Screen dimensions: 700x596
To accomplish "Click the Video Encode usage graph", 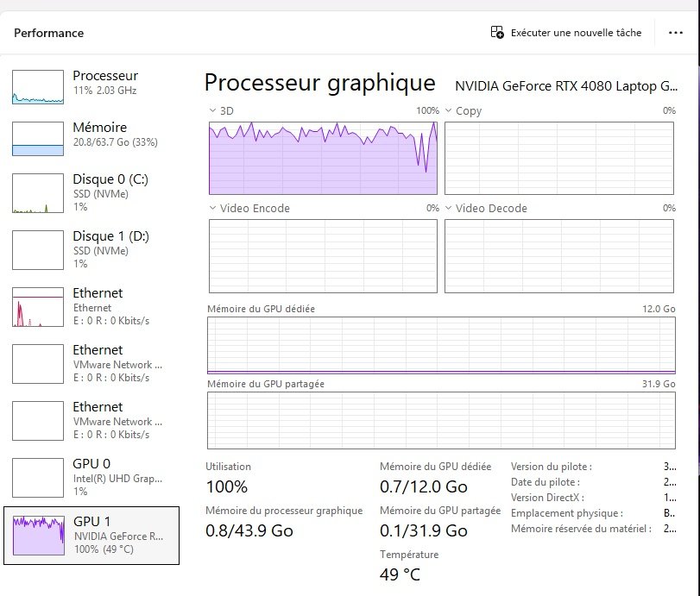I will 323,256.
